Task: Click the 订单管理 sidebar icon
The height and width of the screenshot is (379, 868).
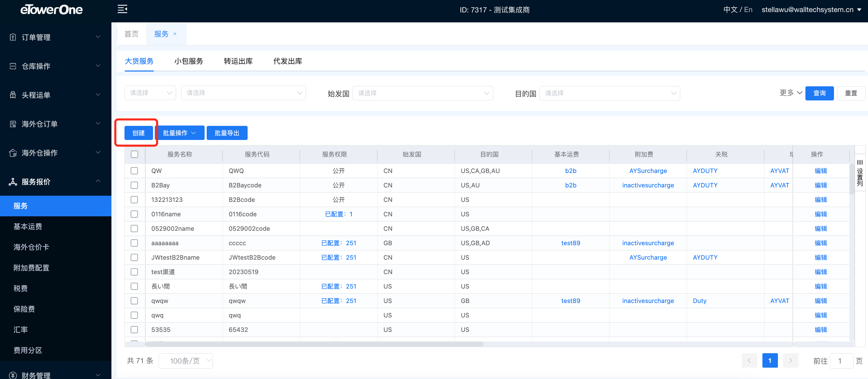Action: (x=13, y=37)
